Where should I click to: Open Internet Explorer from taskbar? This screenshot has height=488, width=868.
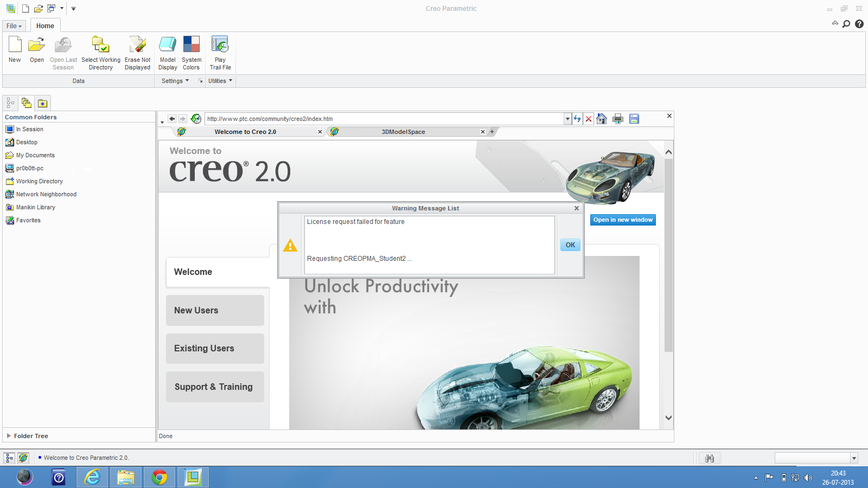click(x=93, y=477)
